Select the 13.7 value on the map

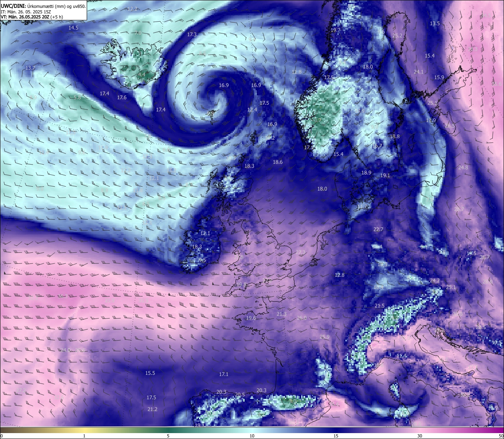click(30, 68)
